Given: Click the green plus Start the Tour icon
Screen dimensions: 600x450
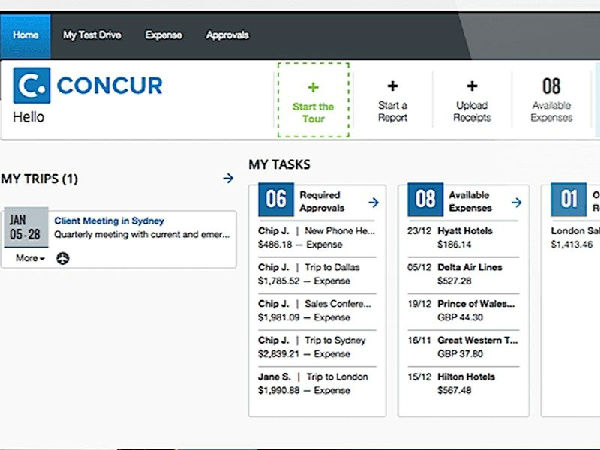Looking at the screenshot, I should click(x=313, y=88).
